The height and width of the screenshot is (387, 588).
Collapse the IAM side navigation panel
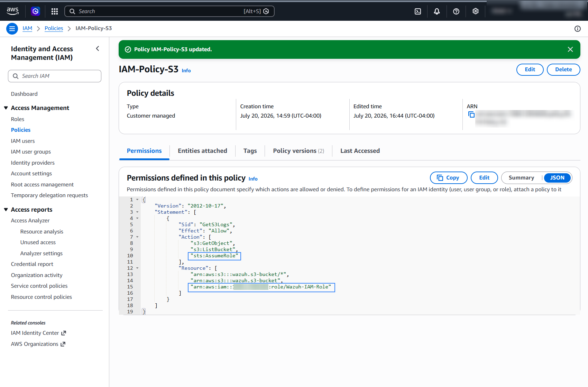pyautogui.click(x=98, y=49)
